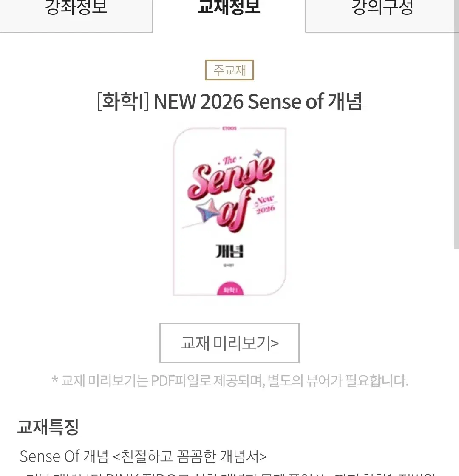Open the Sense of book cover thumbnail
Screen dimensions: 459x476
tap(229, 211)
